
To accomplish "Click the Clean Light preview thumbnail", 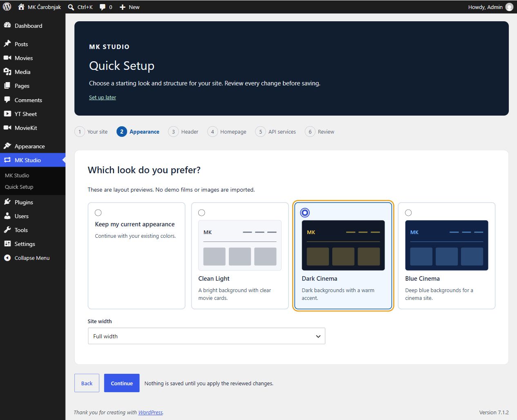I will tap(240, 245).
